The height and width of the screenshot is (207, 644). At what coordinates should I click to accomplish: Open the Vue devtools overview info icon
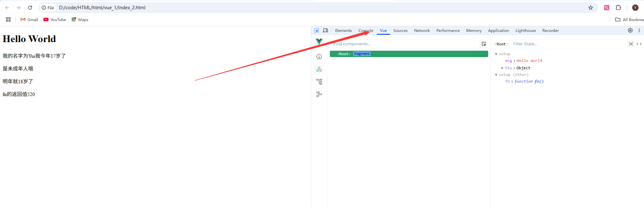(319, 57)
